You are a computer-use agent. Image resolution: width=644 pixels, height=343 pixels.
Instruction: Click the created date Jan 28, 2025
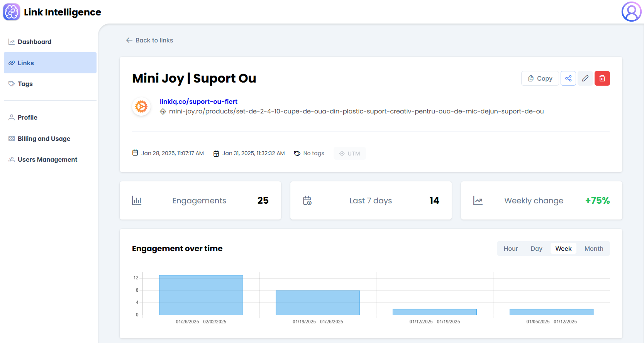coord(173,153)
